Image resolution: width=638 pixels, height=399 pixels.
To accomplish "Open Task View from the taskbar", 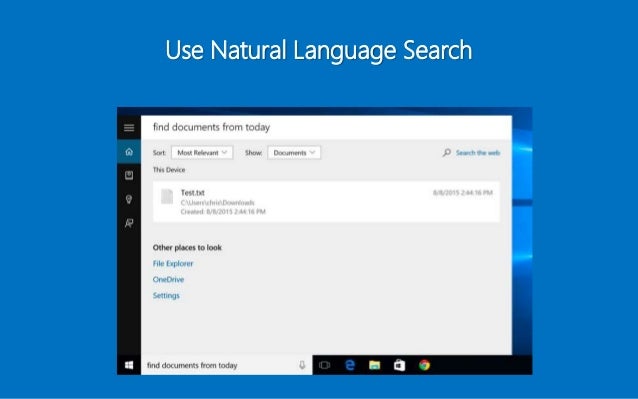I will point(324,365).
